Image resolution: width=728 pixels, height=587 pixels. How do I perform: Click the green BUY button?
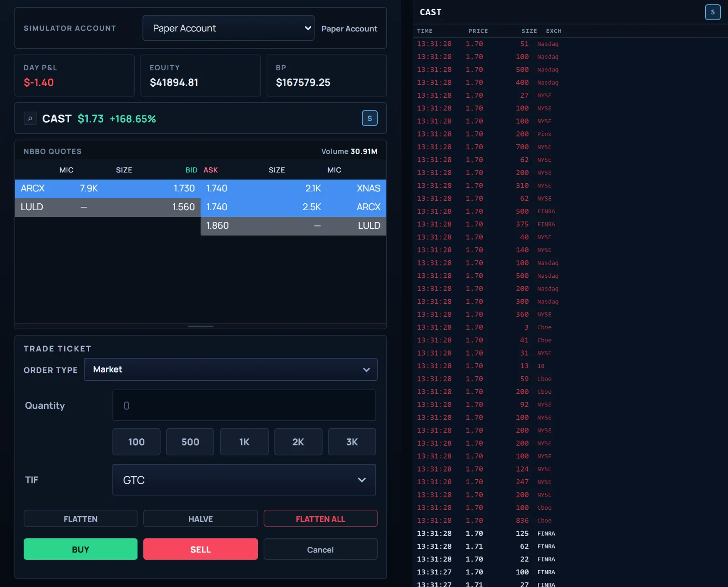[81, 549]
